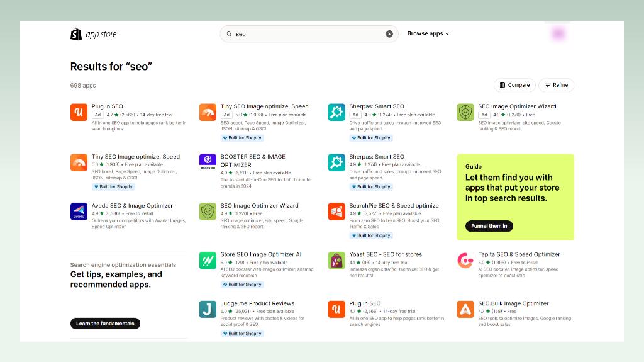Open Tapita SEO & Speed Optimizer icon
Screen dimensions: 644x362
465,261
